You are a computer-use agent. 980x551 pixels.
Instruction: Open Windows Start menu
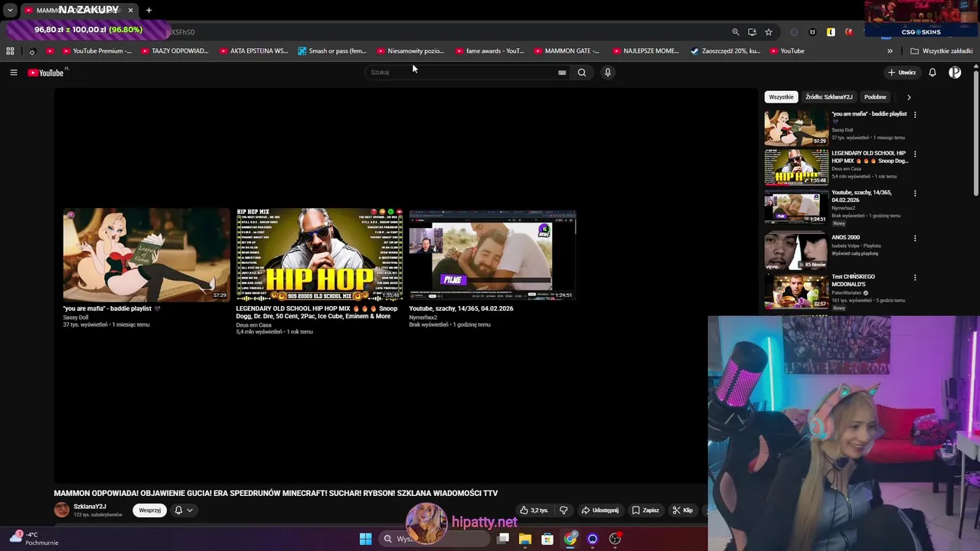tap(365, 539)
